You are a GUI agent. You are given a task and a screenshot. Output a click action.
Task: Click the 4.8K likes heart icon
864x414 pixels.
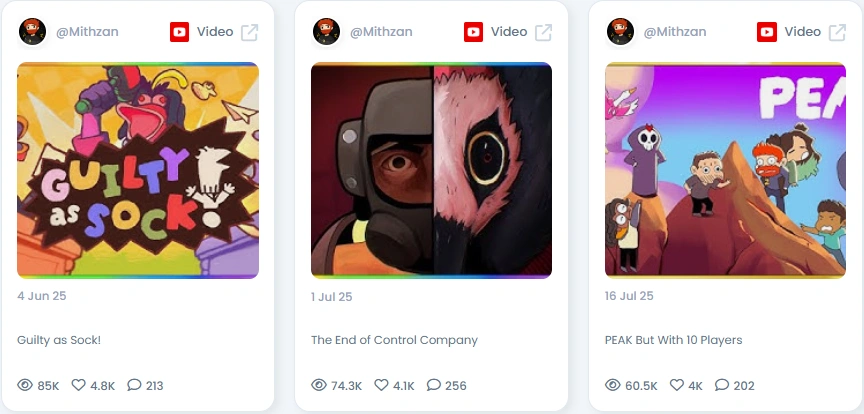tap(79, 385)
